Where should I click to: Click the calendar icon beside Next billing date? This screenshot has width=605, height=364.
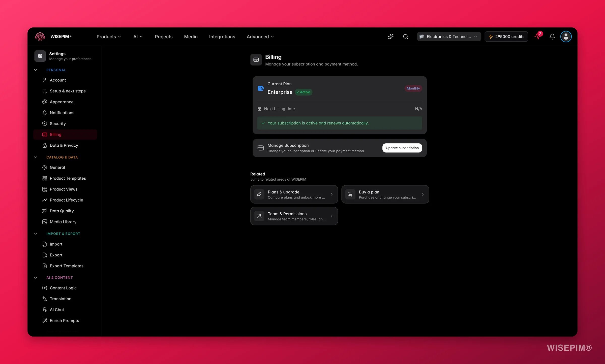259,109
